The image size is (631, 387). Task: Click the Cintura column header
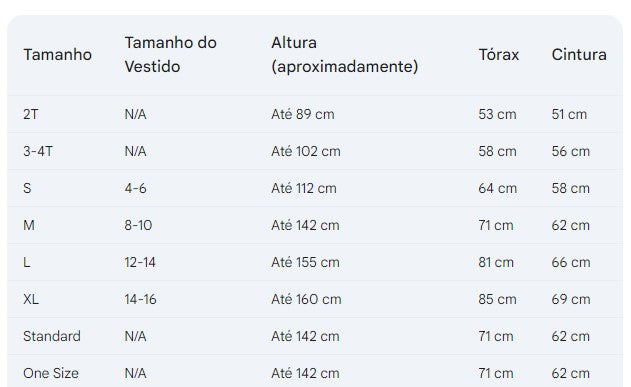click(x=579, y=55)
